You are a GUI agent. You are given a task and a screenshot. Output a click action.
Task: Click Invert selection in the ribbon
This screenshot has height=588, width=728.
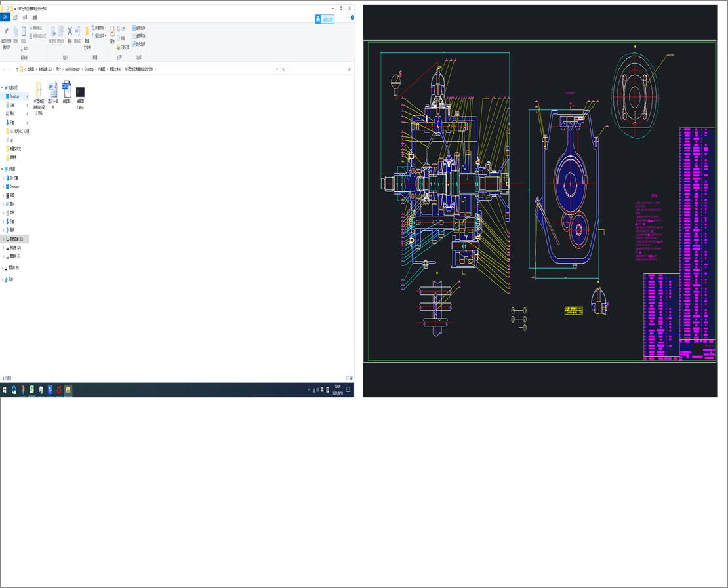click(139, 45)
